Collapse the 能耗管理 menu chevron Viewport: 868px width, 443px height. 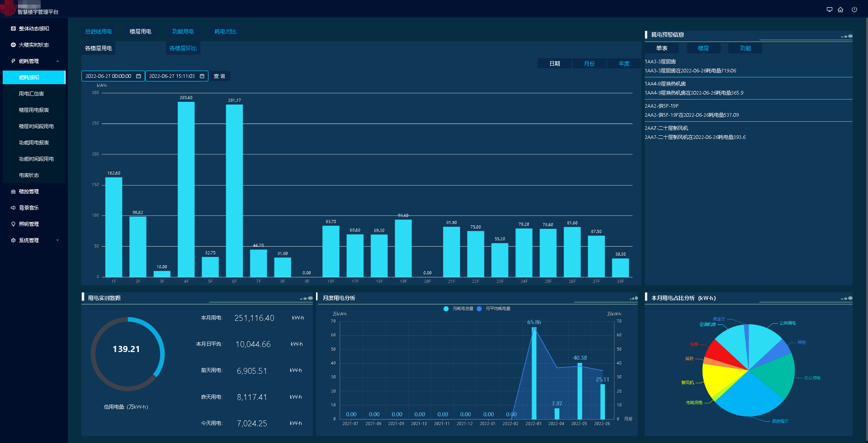(57, 61)
